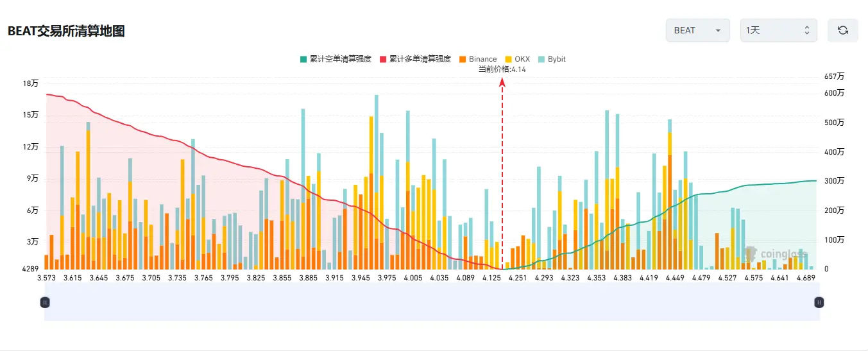868x351 pixels.
Task: Click the light teal Bybit legend swatch
Action: [541, 59]
